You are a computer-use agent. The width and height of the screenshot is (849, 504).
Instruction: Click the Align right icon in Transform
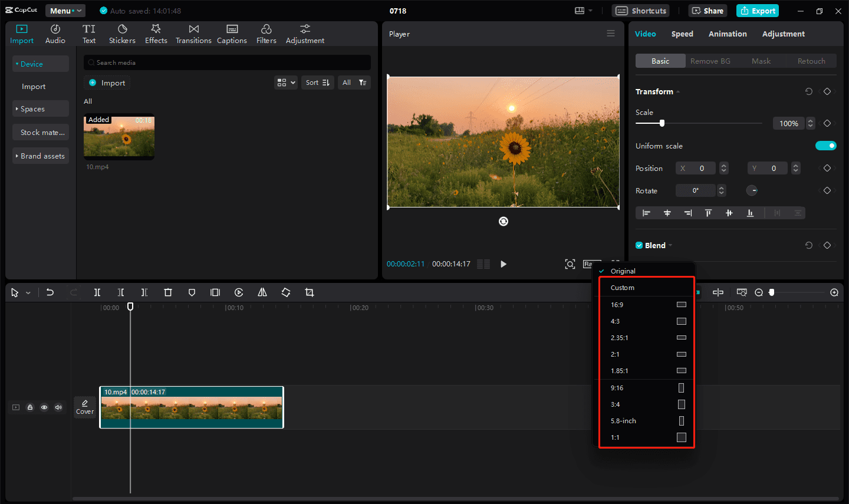pyautogui.click(x=688, y=213)
